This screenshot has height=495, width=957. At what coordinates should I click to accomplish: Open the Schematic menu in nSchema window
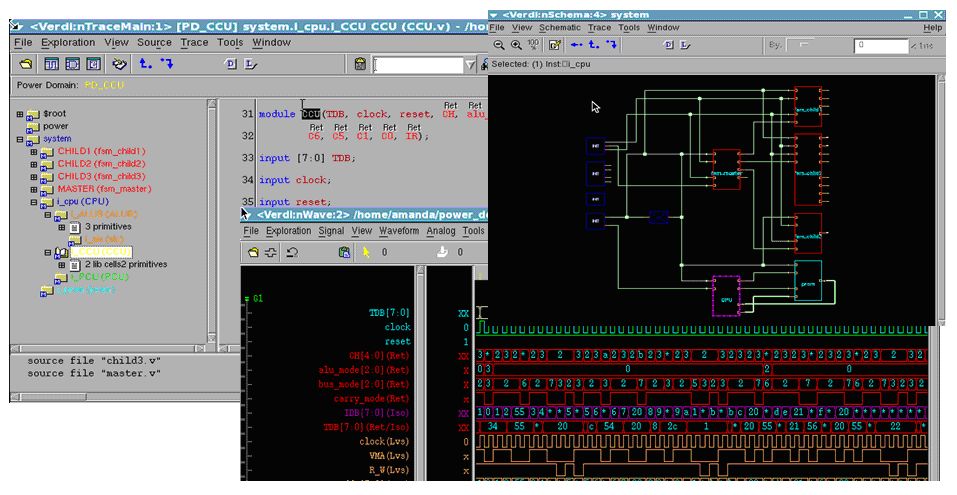point(560,27)
